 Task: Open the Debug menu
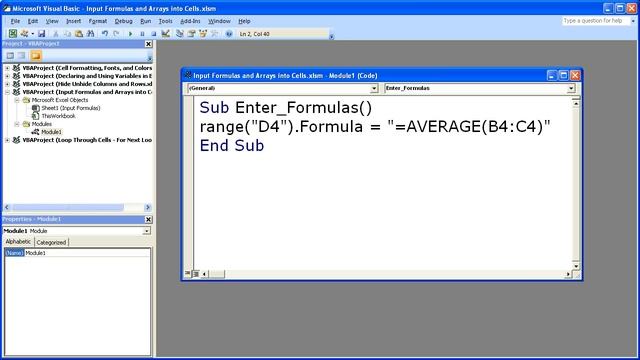point(123,21)
